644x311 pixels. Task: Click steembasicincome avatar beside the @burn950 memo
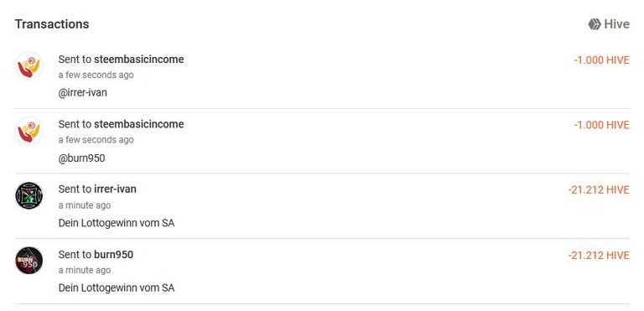29,131
